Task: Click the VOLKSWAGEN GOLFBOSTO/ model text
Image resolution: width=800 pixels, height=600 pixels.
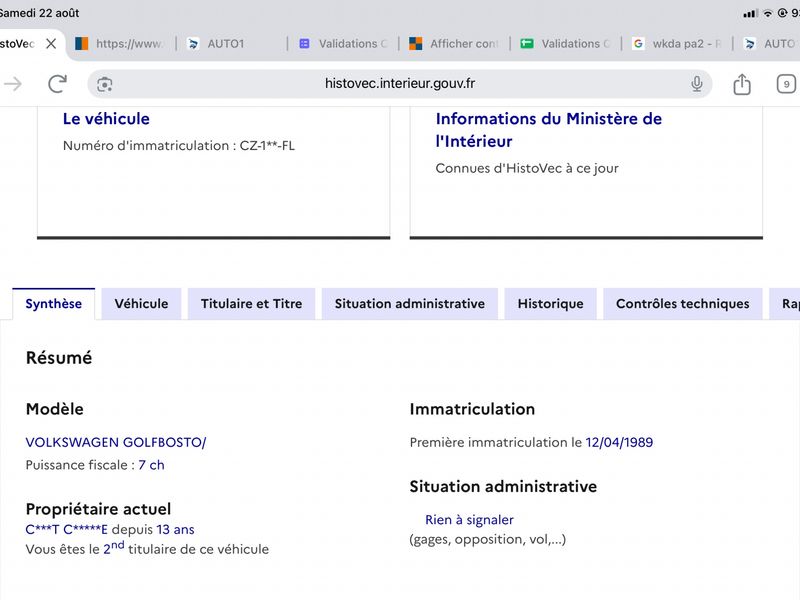Action: pyautogui.click(x=116, y=442)
